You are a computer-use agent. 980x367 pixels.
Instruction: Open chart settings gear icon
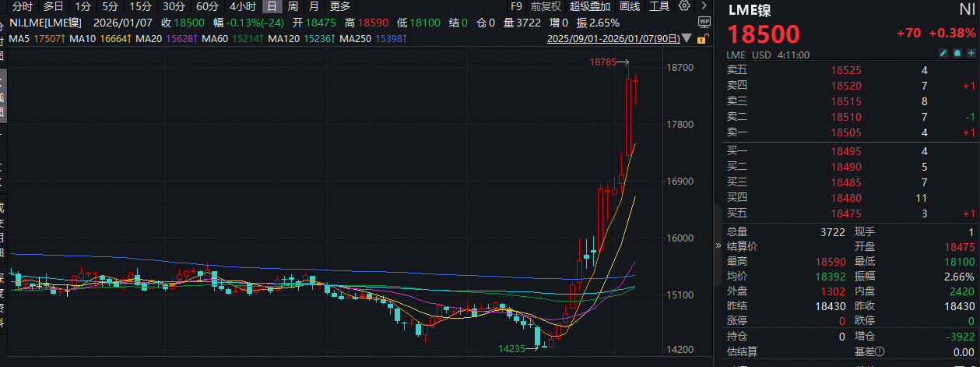tap(684, 6)
